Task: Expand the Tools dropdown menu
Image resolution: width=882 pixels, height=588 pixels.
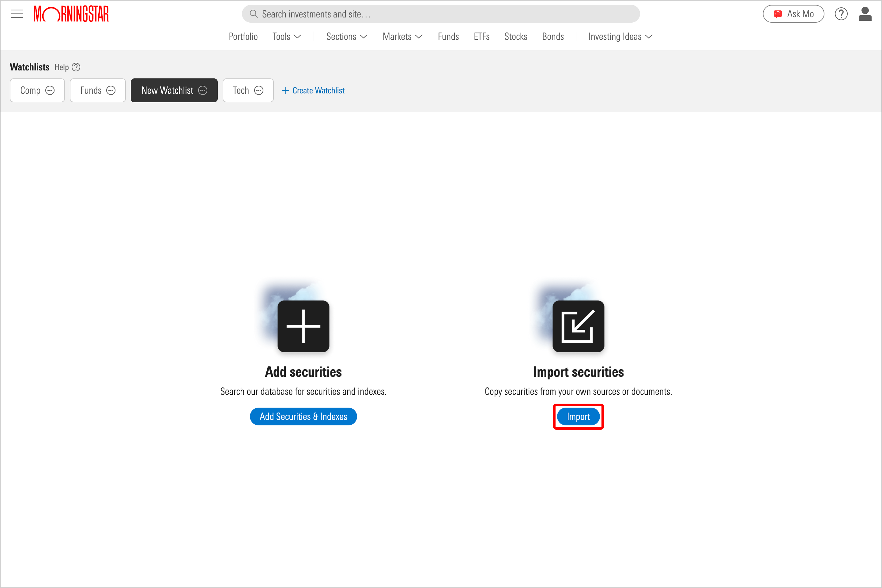Action: pos(287,36)
